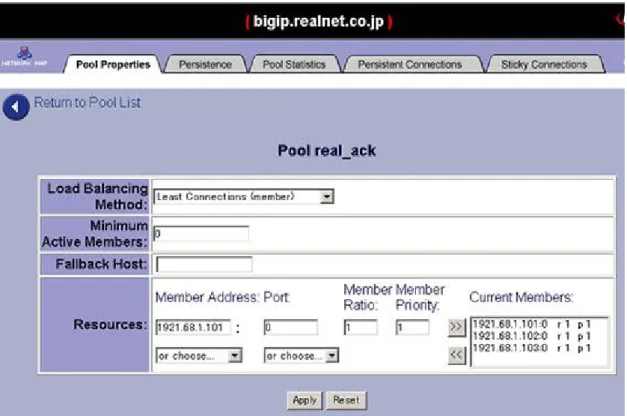Focus the Minimum Active Members field
627x416 pixels.
click(x=201, y=234)
